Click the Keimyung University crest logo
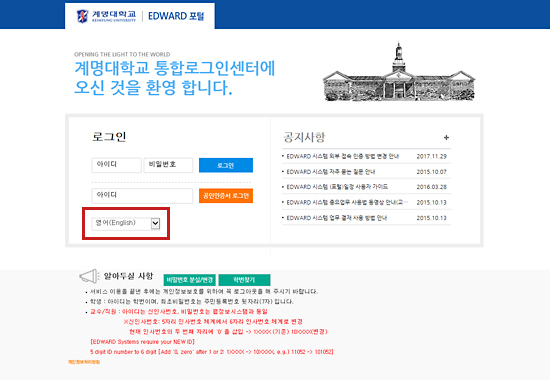Image resolution: width=550 pixels, height=380 pixels. [x=82, y=16]
